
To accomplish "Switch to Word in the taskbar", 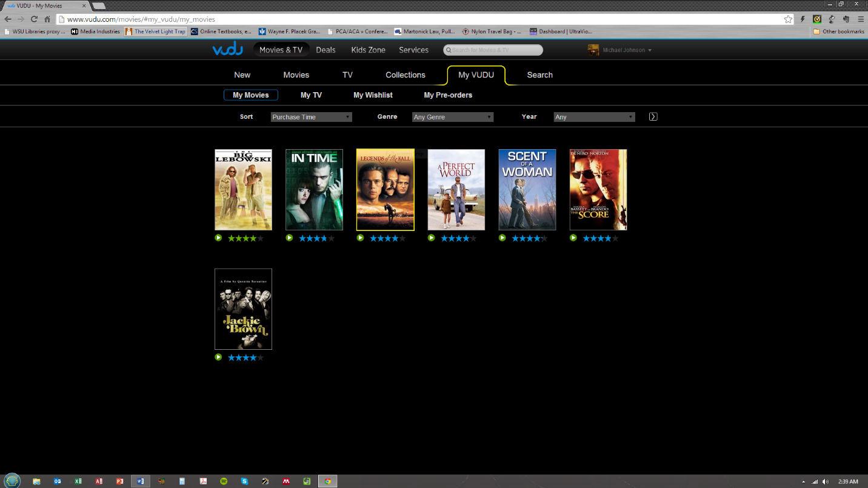I will click(x=140, y=481).
